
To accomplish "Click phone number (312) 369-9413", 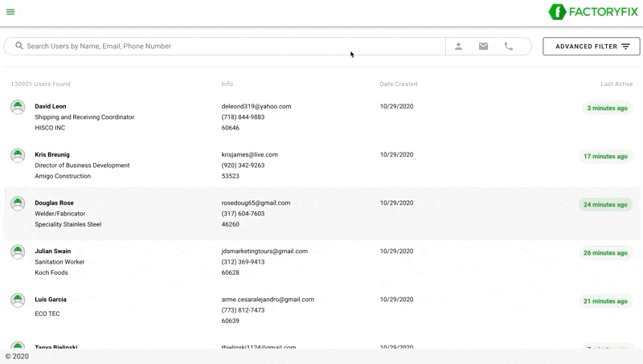I will click(x=244, y=261).
